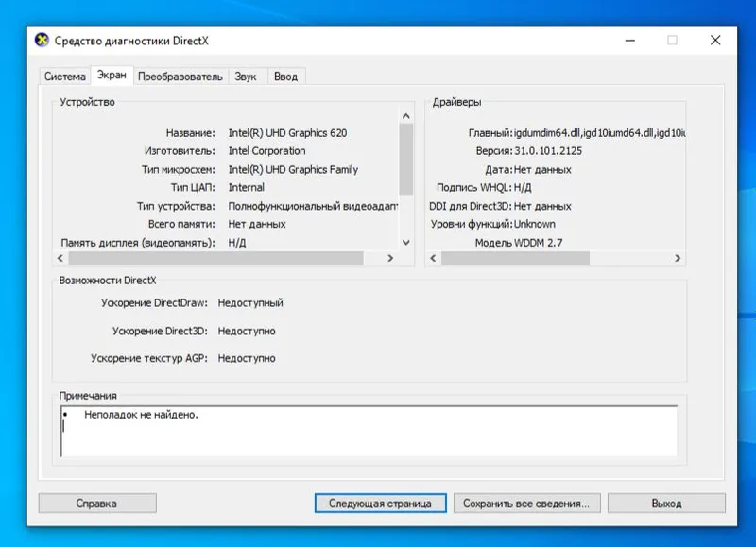
Task: Click the Internal value for Тип ЦАП
Action: 246,187
